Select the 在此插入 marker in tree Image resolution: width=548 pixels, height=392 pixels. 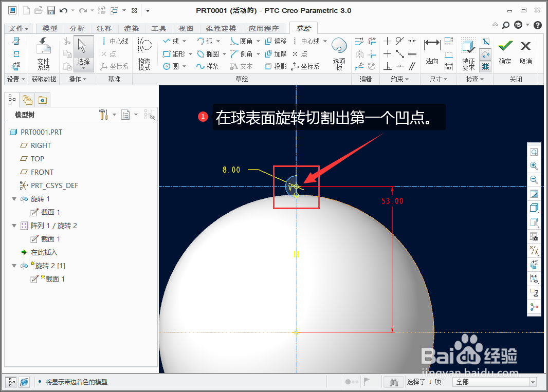(x=39, y=253)
